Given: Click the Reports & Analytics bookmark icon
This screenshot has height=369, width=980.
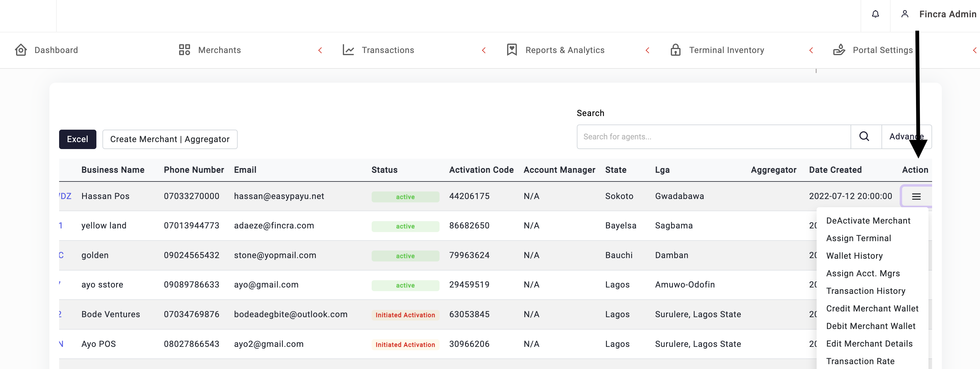Looking at the screenshot, I should coord(512,50).
